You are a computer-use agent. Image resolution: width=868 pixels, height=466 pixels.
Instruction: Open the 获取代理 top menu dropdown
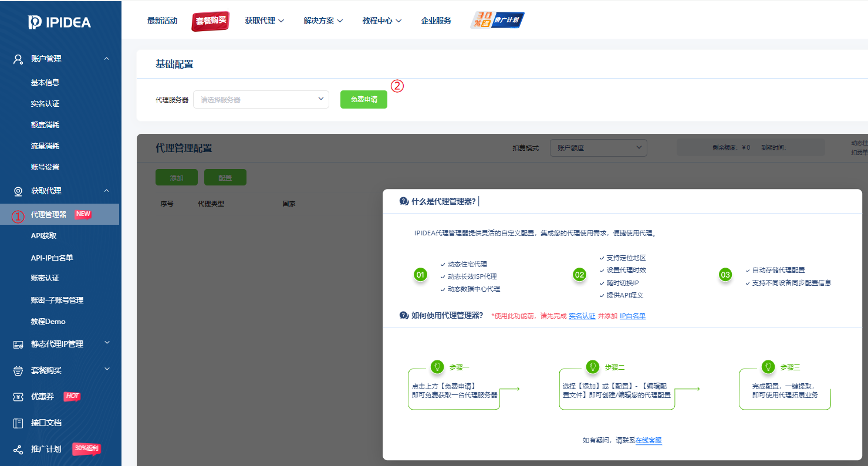click(x=264, y=21)
